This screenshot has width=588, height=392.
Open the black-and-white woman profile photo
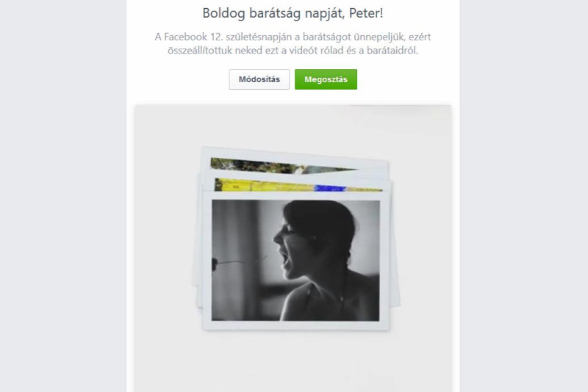295,260
